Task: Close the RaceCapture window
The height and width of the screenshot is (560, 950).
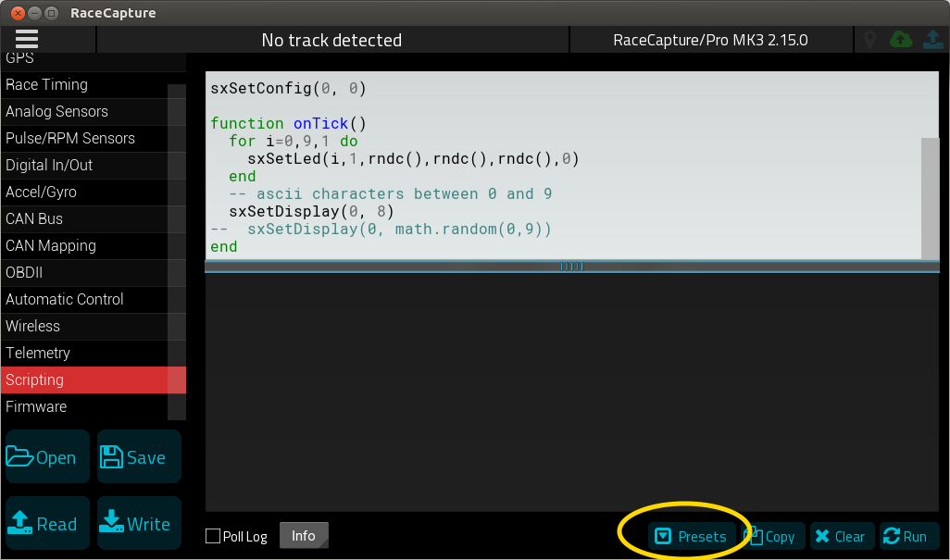Action: click(x=19, y=13)
